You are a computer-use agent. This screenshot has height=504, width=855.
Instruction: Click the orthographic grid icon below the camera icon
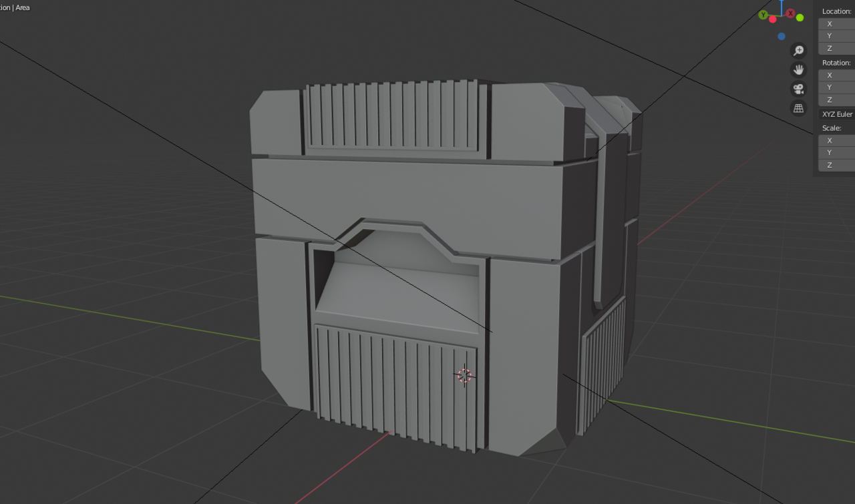click(798, 107)
